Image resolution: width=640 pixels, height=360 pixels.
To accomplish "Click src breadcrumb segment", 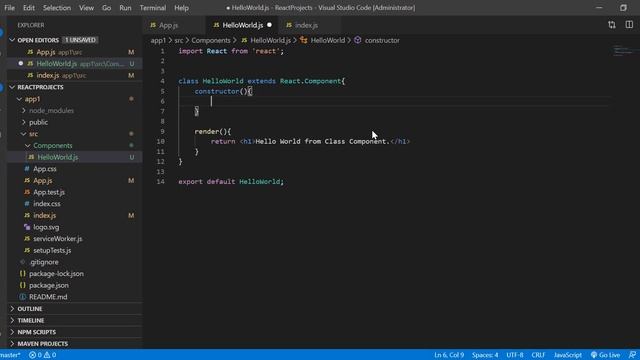I will 179,40.
